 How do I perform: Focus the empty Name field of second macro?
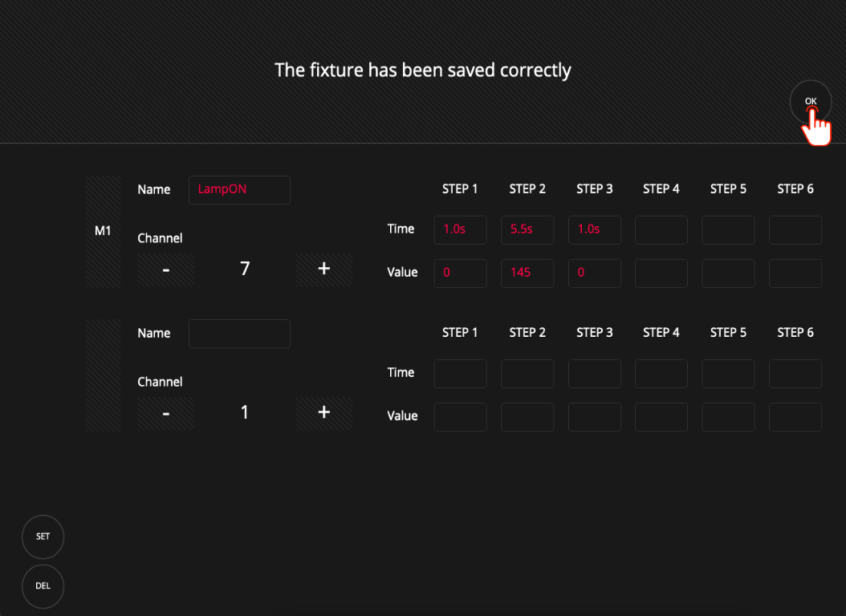(x=239, y=334)
